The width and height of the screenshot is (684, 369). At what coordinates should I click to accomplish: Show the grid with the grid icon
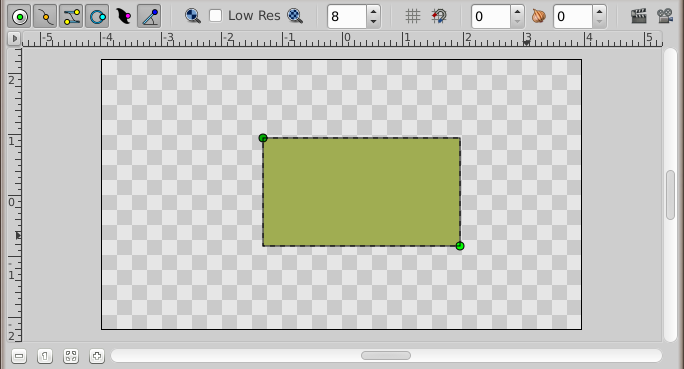pos(412,17)
